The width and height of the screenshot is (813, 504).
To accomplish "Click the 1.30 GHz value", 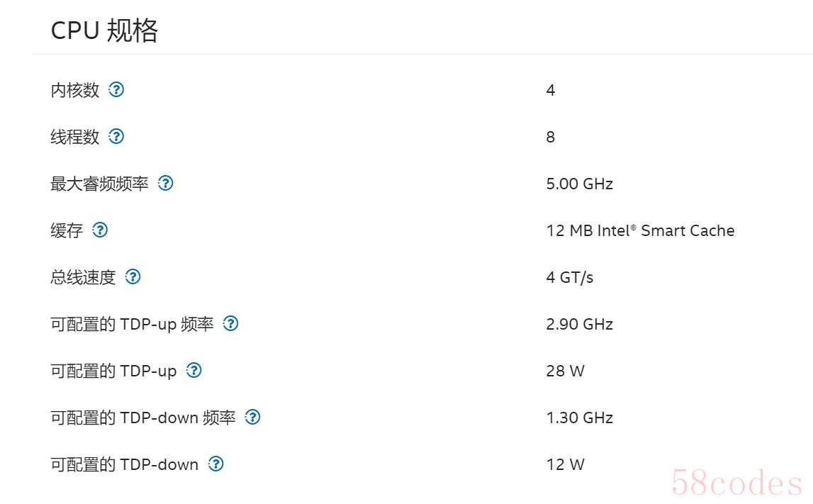I will 579,418.
